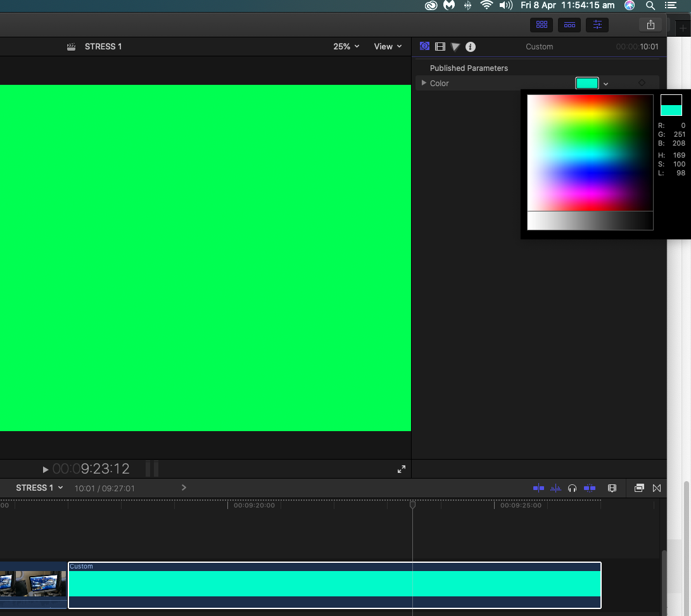691x616 pixels.
Task: Open the STRESS 1 timeline history dropdown
Action: tap(39, 487)
